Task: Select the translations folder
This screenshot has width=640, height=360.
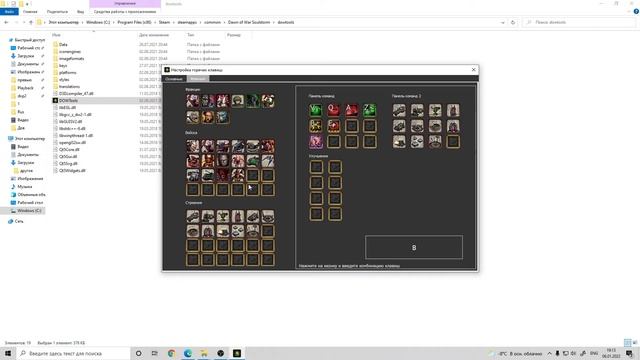Action: click(x=69, y=87)
